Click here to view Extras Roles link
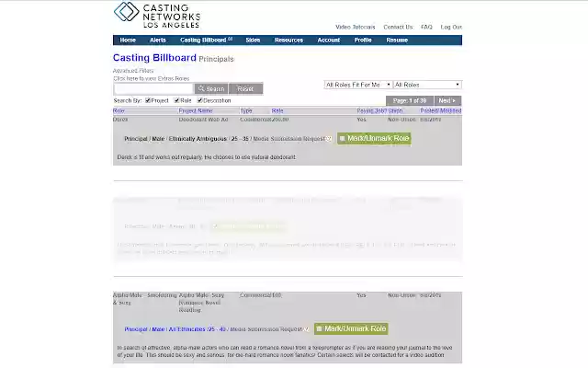The image size is (588, 368). click(x=151, y=78)
